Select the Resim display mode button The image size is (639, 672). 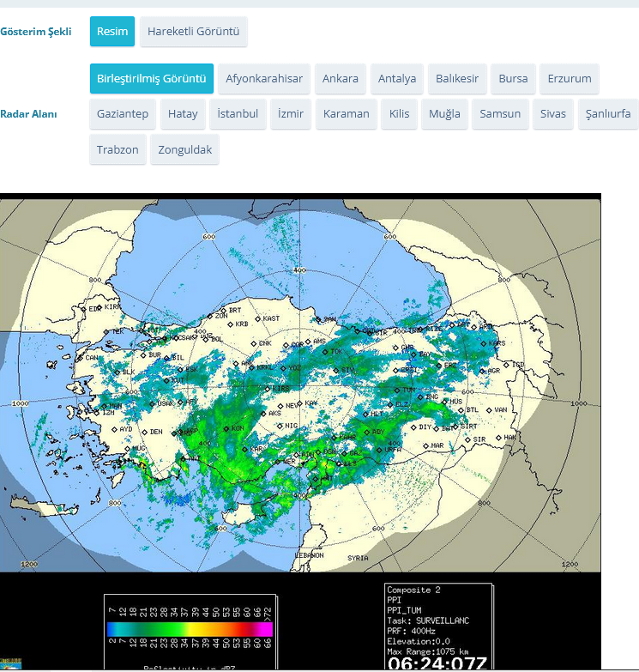112,31
